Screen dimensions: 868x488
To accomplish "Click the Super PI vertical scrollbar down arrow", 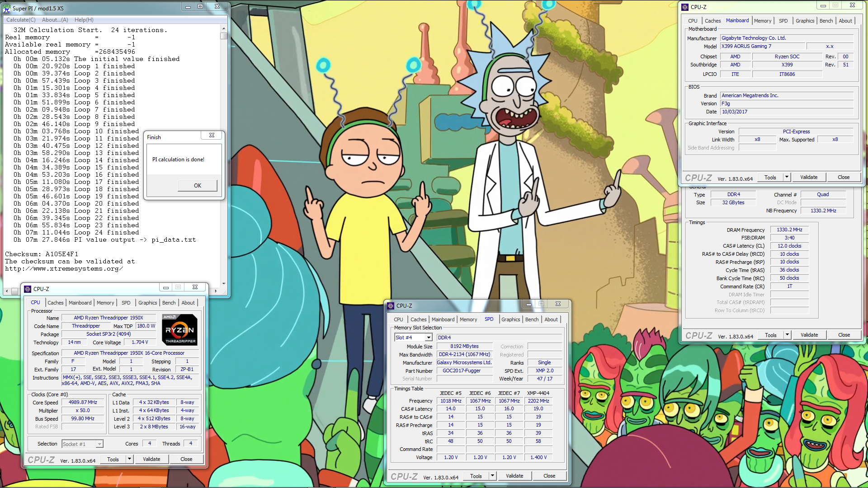I will [x=224, y=284].
